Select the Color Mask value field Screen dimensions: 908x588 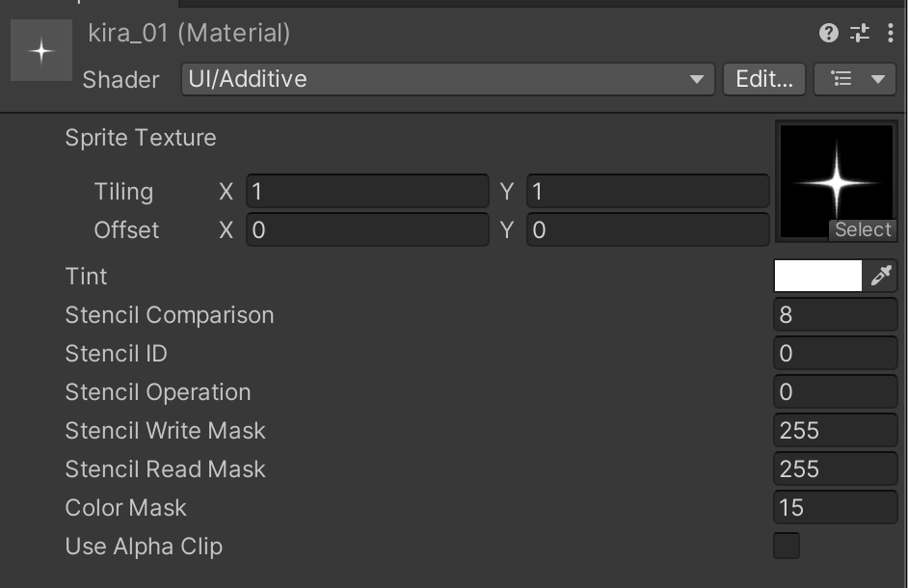835,507
